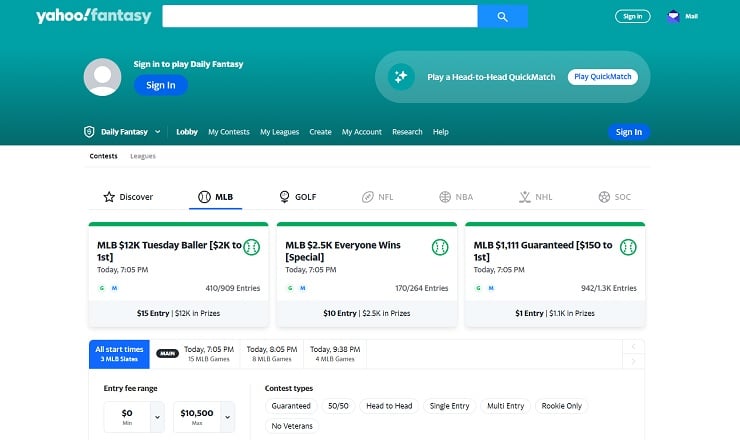Toggle the Multi Entry filter
The image size is (740, 440).
tap(505, 406)
